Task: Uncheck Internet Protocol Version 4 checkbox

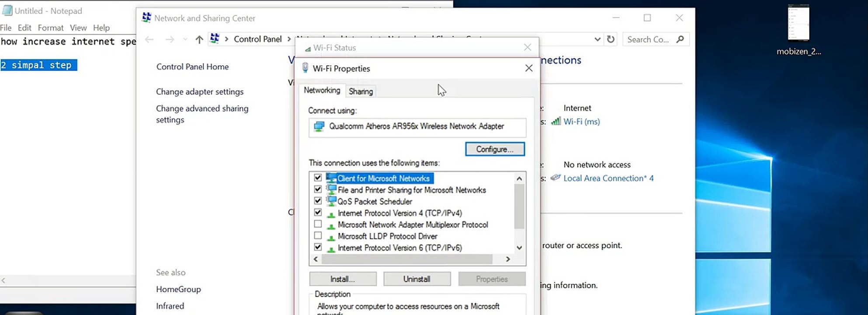Action: (318, 213)
